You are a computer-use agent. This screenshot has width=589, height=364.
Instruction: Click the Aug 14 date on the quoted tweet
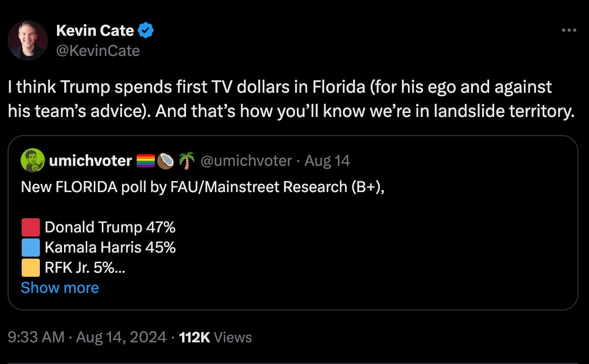(x=328, y=160)
